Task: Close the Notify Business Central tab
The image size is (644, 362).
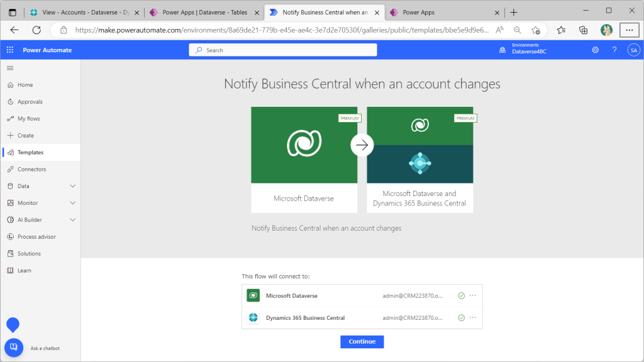Action: click(377, 13)
